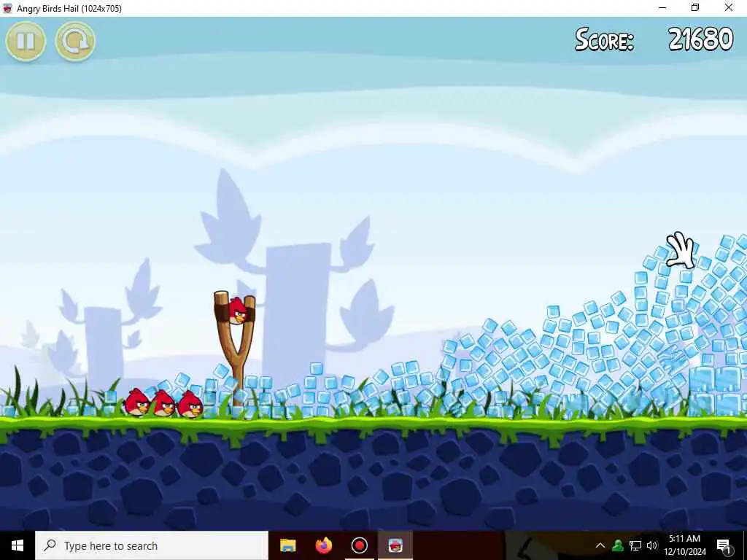Open the notification center icon
Screen dimensions: 747x560
coord(724,545)
